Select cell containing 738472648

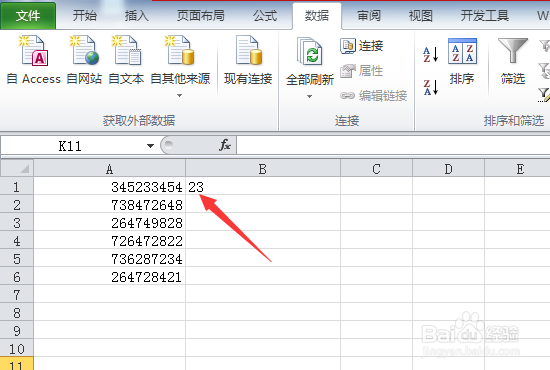pyautogui.click(x=110, y=204)
